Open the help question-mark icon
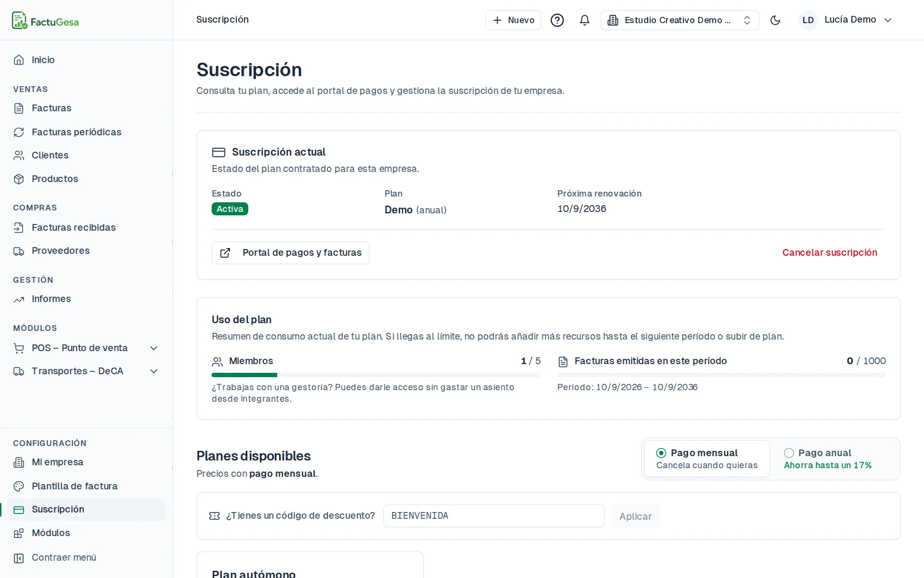The image size is (924, 578). [x=557, y=20]
